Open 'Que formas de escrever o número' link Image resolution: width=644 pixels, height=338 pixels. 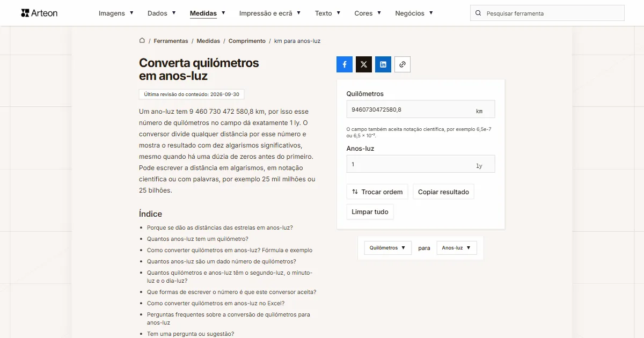click(x=232, y=292)
